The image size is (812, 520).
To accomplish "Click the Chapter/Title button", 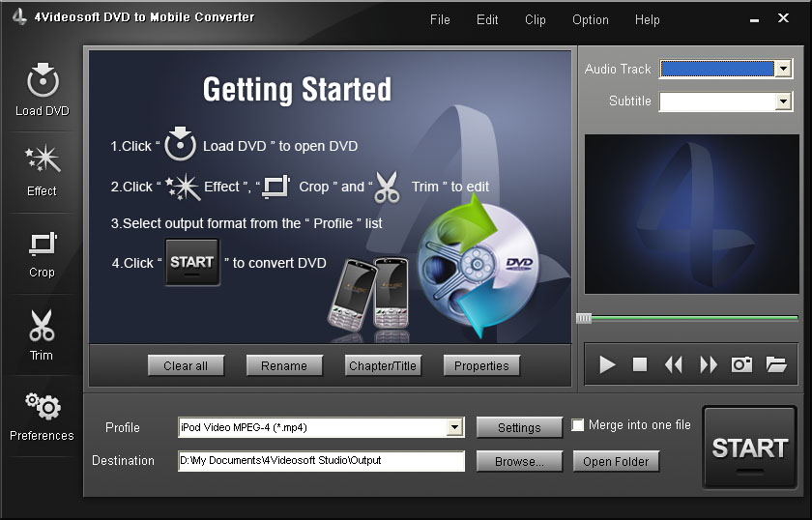I will (x=385, y=365).
